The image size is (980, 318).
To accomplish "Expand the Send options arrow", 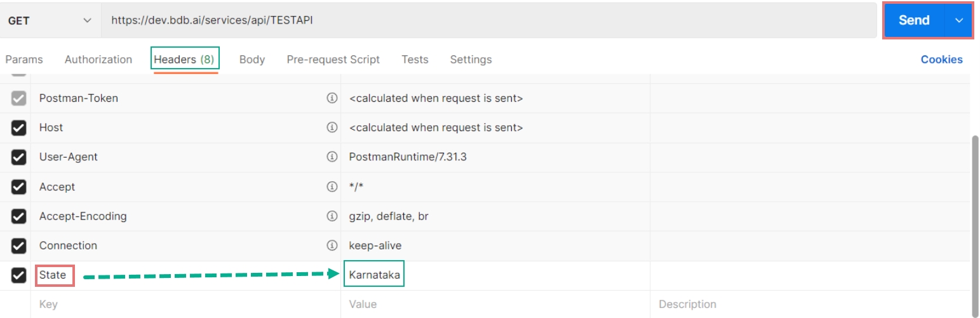I will click(x=958, y=20).
